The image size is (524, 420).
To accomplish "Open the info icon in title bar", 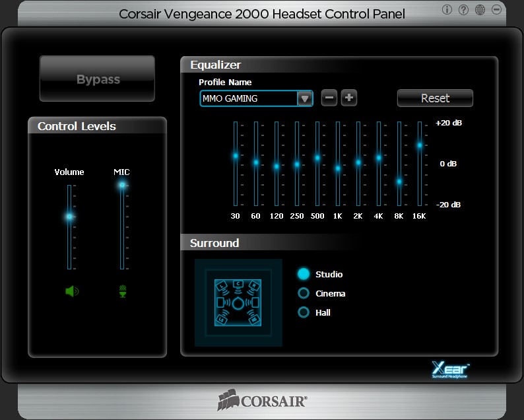I will coord(447,10).
